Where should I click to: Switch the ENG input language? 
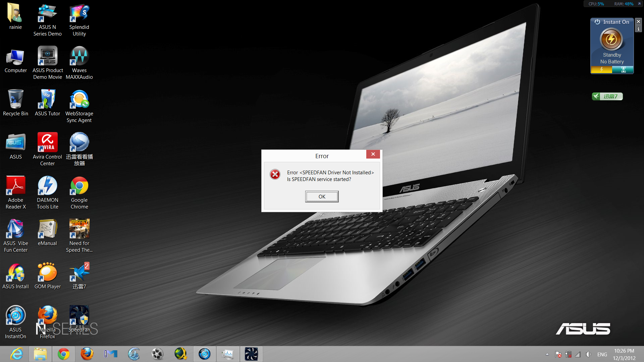(602, 354)
